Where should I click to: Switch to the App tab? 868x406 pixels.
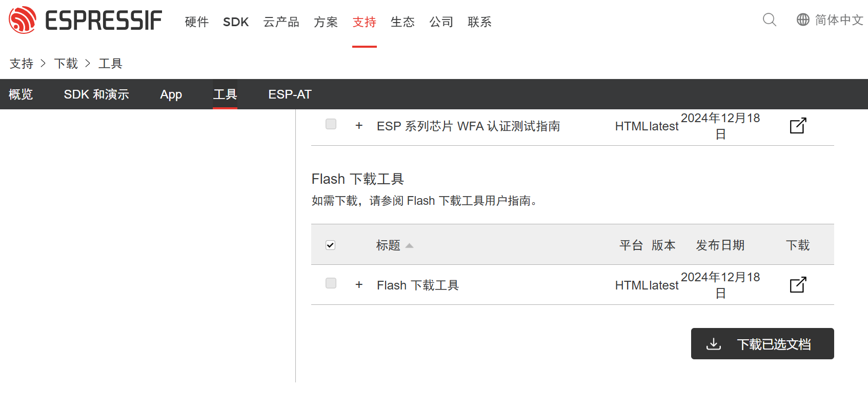(171, 94)
